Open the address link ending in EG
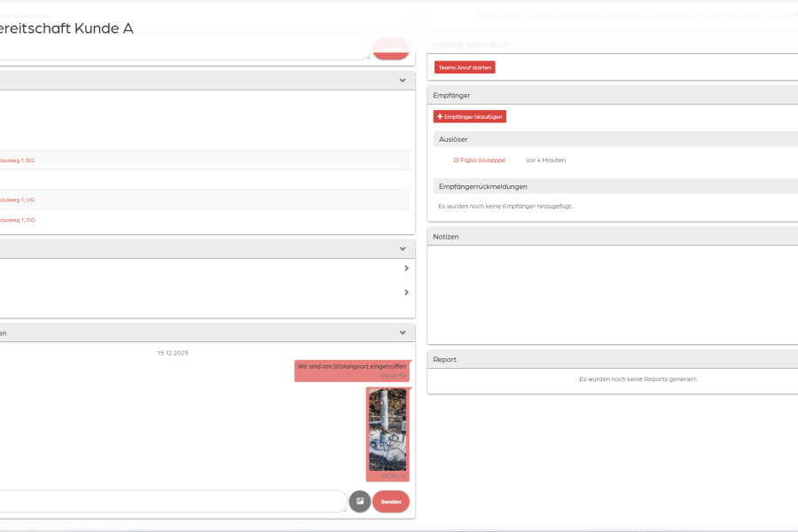Viewport: 798px width, 532px height. point(17,160)
